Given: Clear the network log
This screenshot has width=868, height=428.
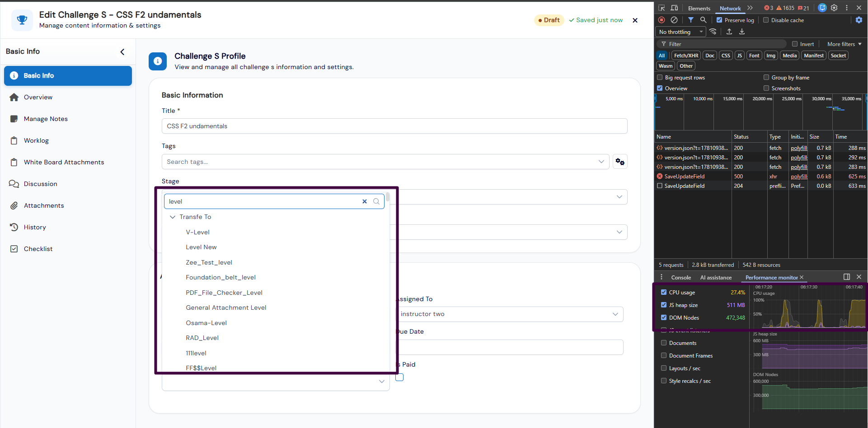Looking at the screenshot, I should click(x=674, y=20).
